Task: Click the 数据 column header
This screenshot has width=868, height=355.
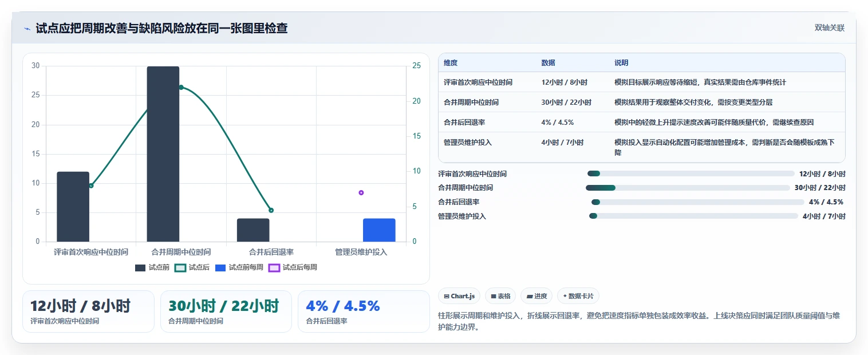Action: pos(548,63)
